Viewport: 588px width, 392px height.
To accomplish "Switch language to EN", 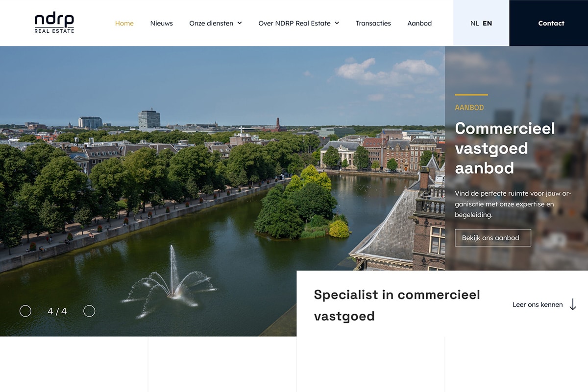I will 487,23.
